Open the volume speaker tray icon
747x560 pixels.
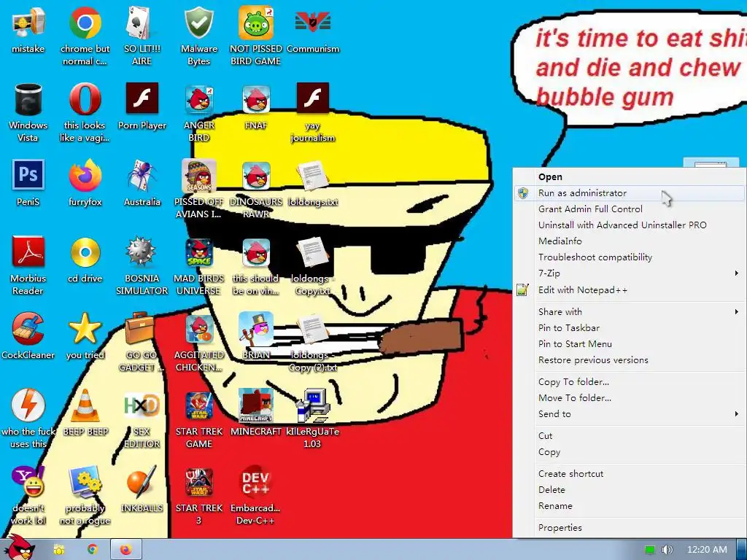point(667,550)
